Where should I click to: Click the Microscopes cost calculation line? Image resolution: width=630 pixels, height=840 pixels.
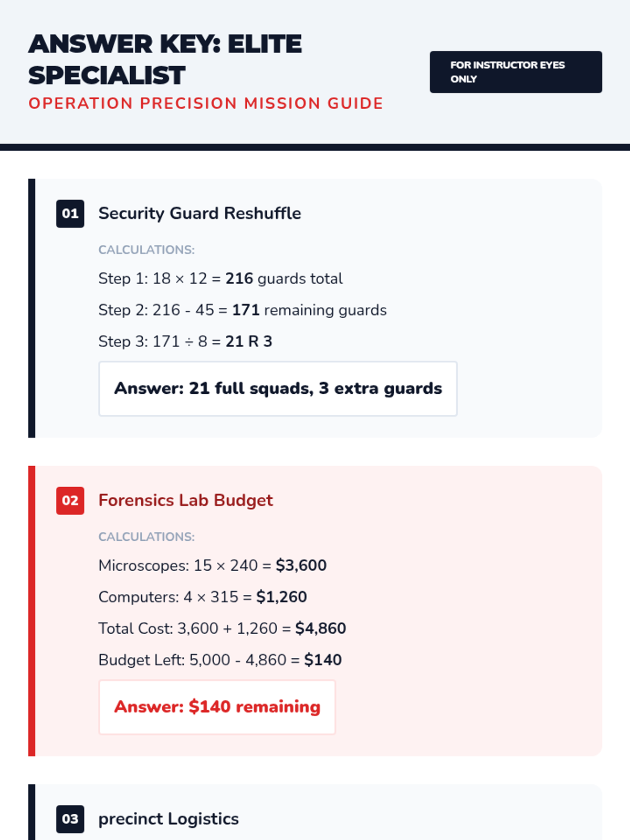tap(212, 565)
